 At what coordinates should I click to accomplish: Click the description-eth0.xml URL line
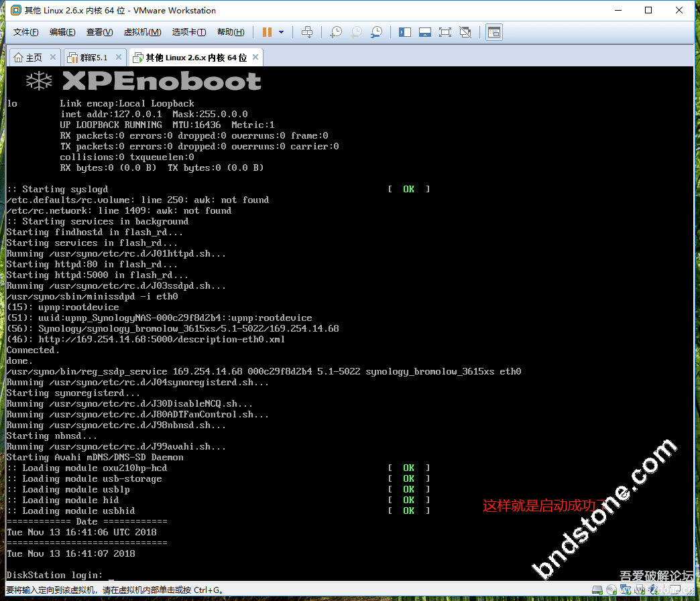coord(145,340)
